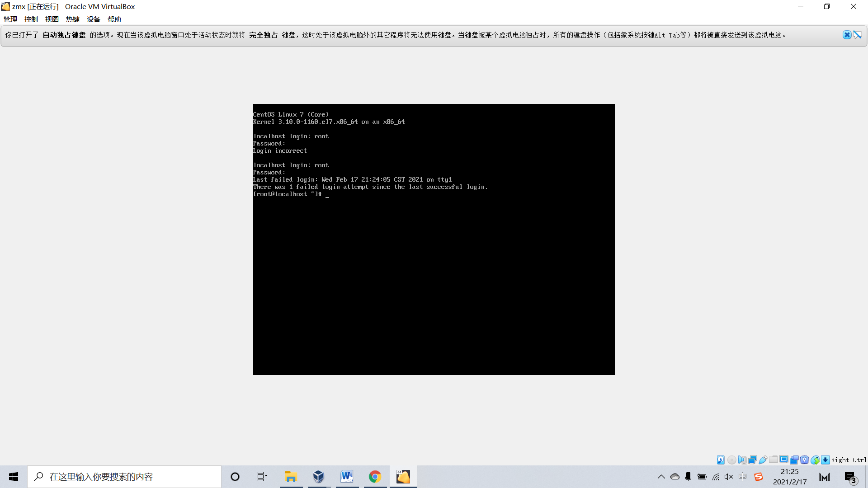Image resolution: width=868 pixels, height=488 pixels.
Task: Click the optical disc status icon
Action: point(731,460)
